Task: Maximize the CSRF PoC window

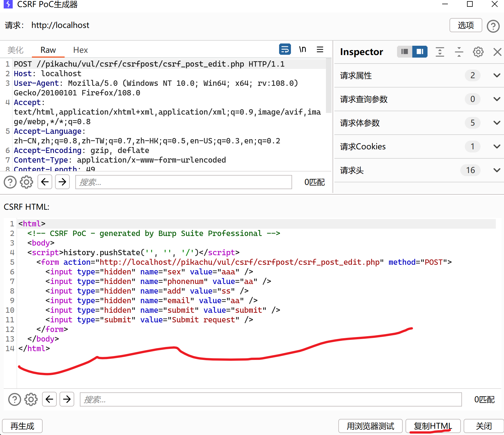Action: [x=470, y=4]
